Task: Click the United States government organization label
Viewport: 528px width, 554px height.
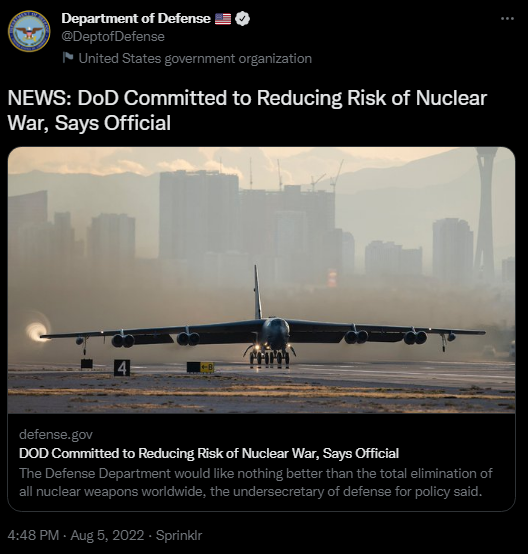Action: point(195,59)
